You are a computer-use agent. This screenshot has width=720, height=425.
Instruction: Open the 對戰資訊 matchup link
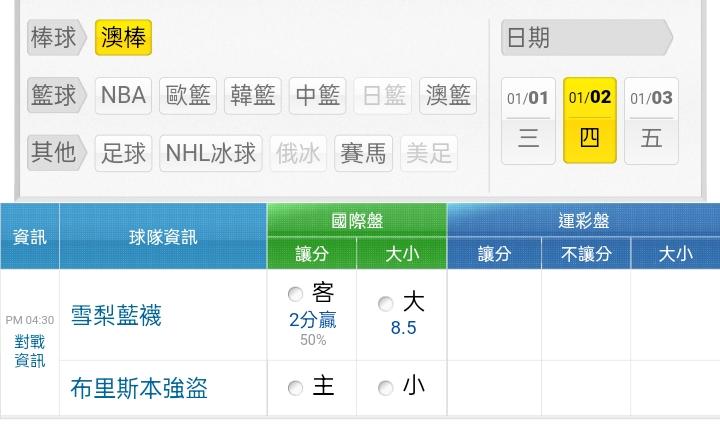tap(30, 351)
